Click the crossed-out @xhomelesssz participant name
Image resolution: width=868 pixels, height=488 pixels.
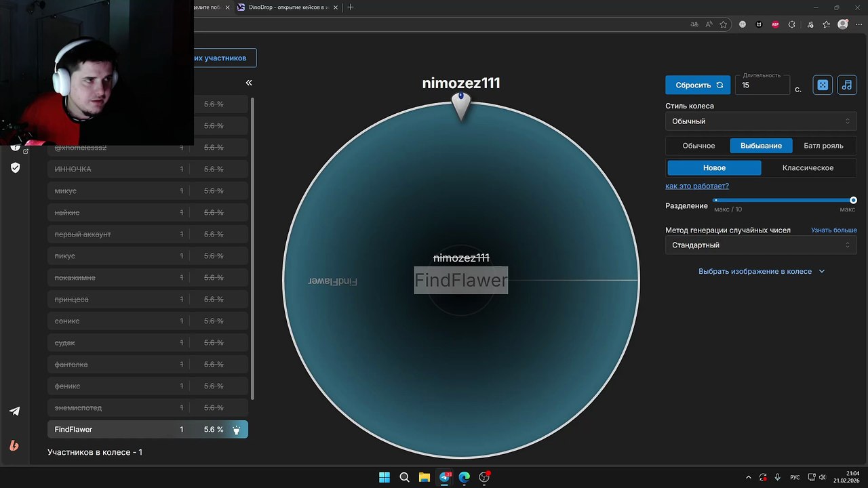[80, 148]
